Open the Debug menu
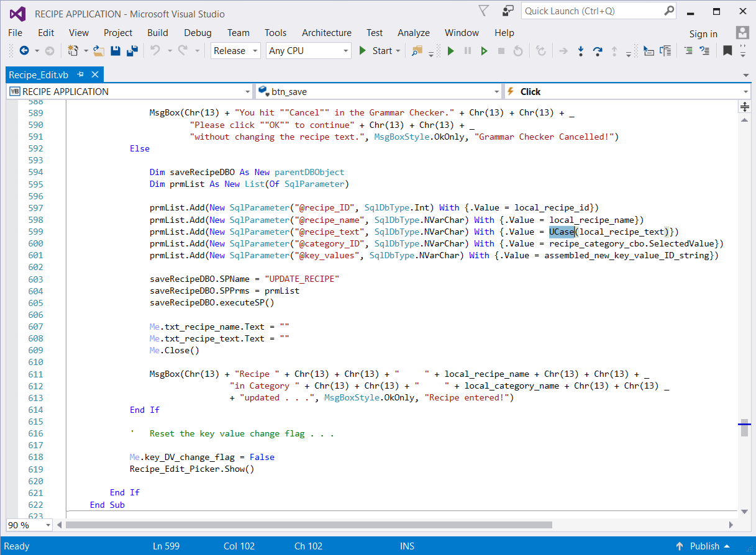 (x=198, y=33)
